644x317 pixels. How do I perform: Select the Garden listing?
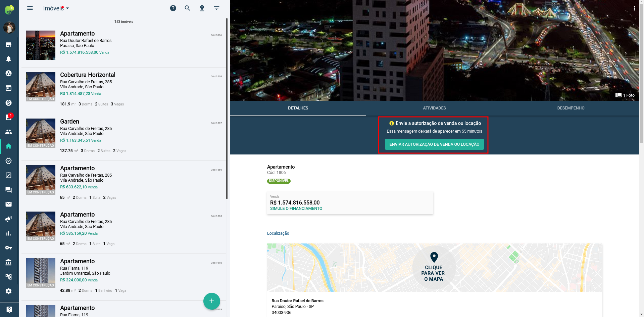coord(124,137)
